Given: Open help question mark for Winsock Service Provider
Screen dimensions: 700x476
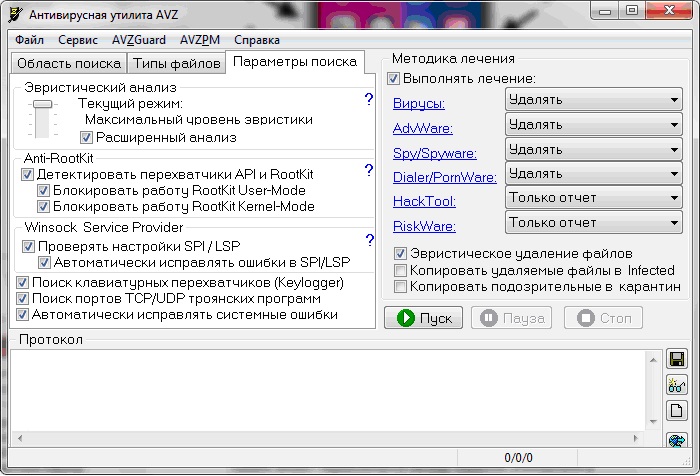Looking at the screenshot, I should point(370,240).
